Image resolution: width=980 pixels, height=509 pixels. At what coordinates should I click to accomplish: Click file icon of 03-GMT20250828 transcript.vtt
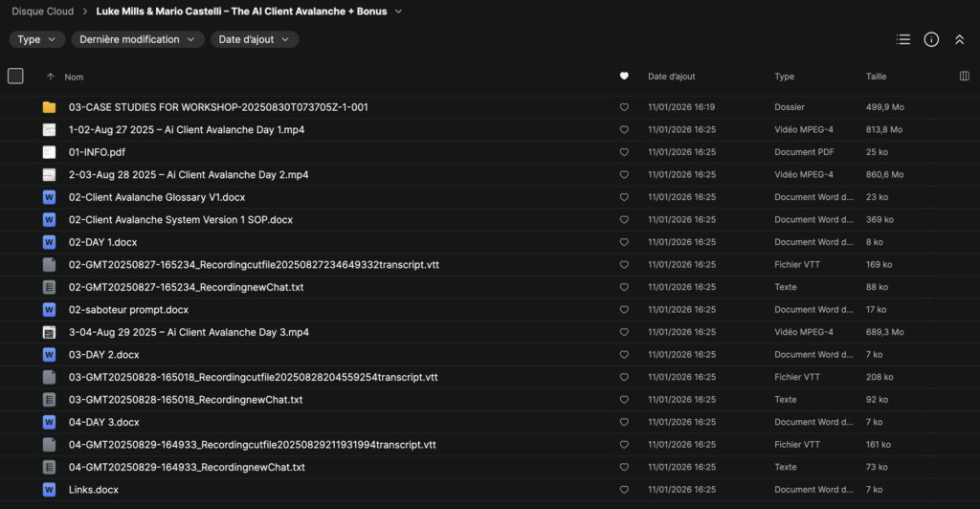[x=49, y=377]
